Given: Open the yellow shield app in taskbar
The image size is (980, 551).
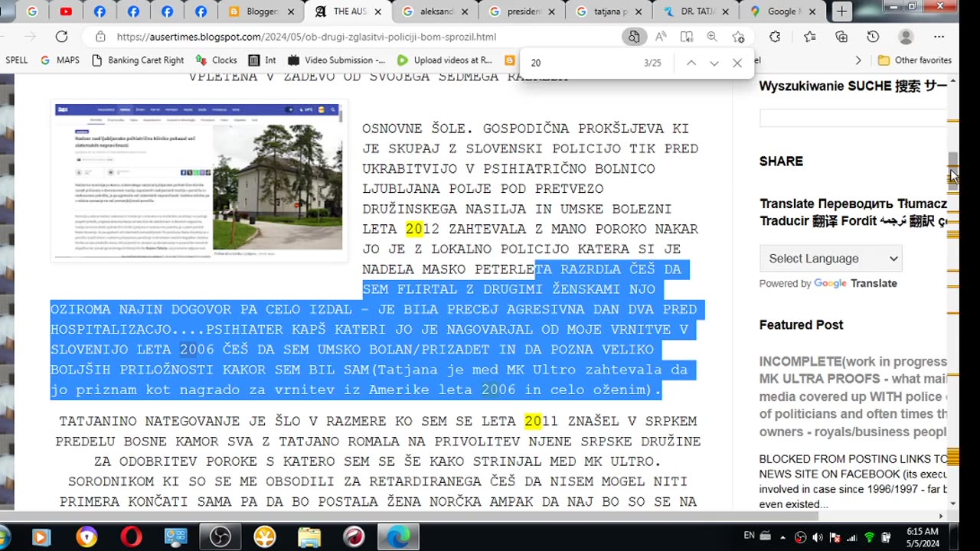Looking at the screenshot, I should (x=87, y=537).
